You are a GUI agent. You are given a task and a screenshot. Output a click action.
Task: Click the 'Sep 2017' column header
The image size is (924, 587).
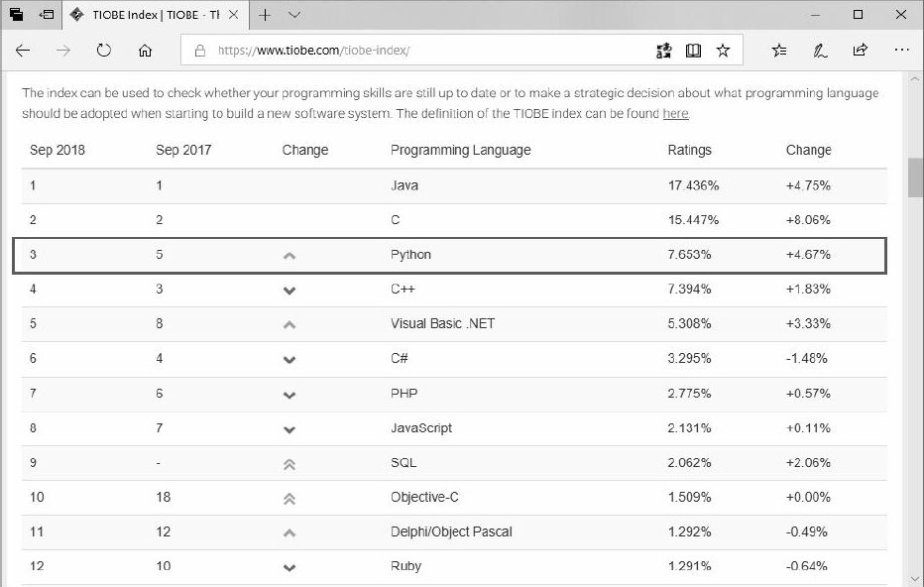[183, 150]
